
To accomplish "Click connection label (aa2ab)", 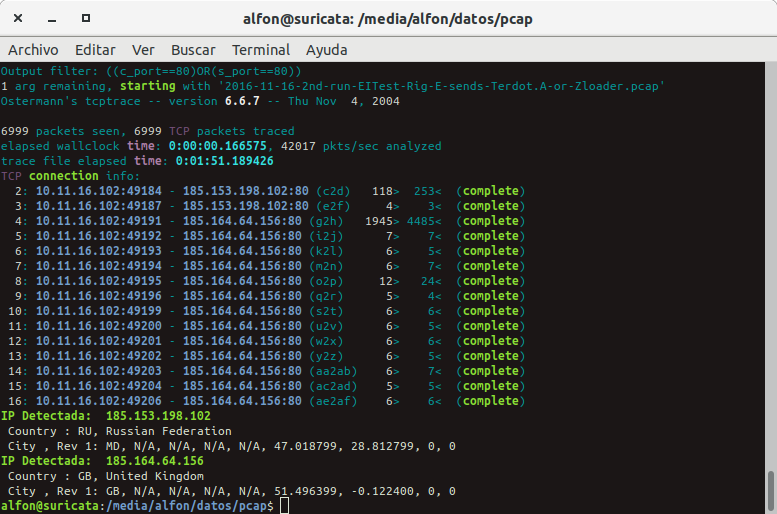I will (x=333, y=371).
